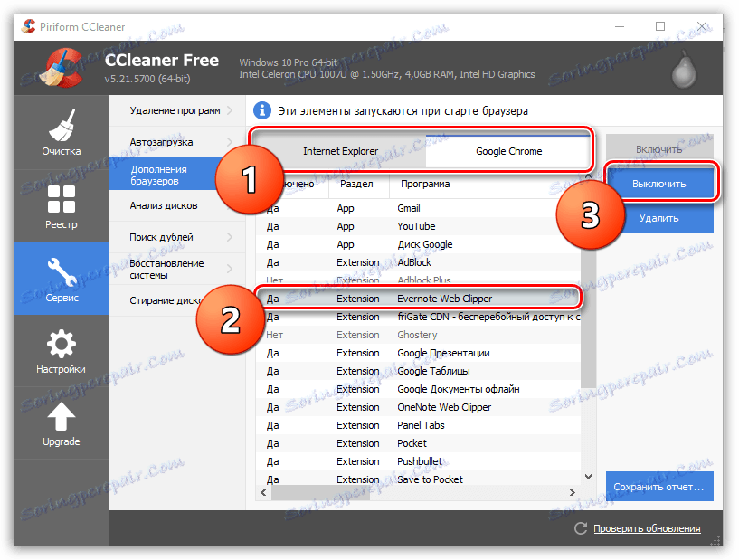Viewport: 739px width, 560px height.
Task: Expand Удаление программ chevron
Action: click(x=230, y=110)
